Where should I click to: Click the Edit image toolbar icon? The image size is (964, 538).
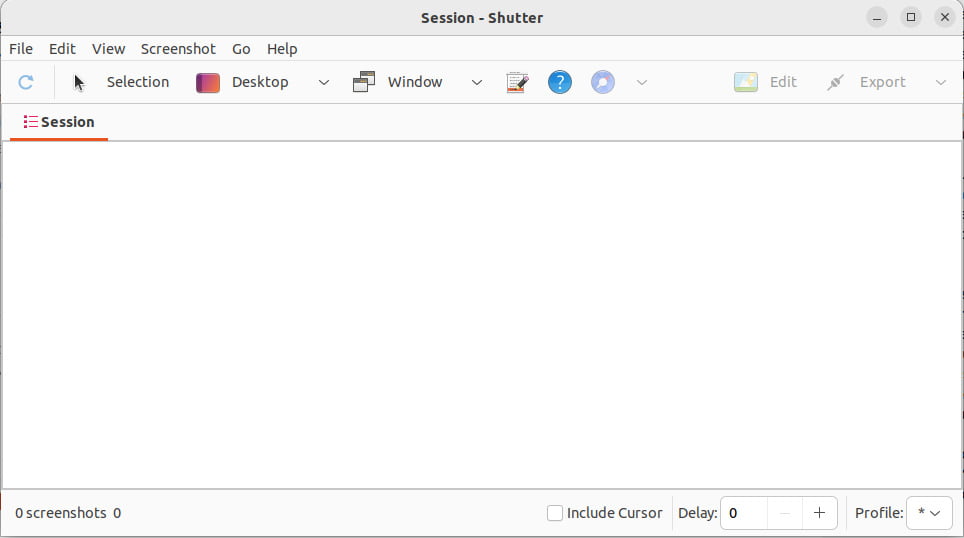(x=746, y=82)
